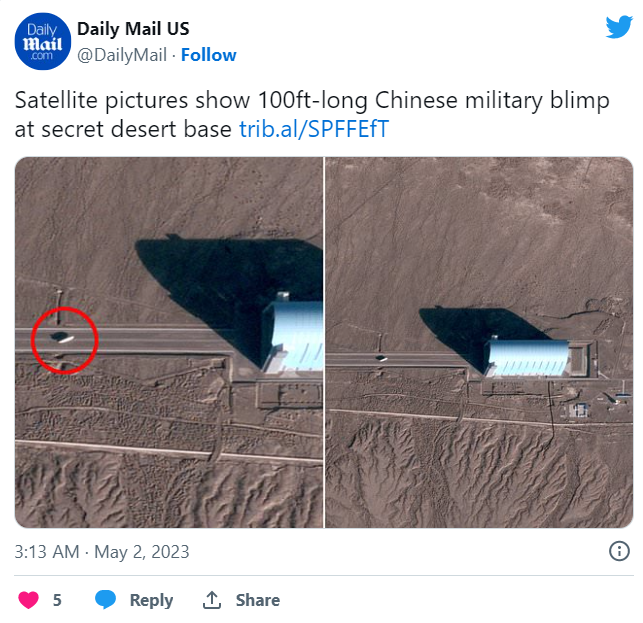The height and width of the screenshot is (623, 643).
Task: Open the left satellite image with red circle
Action: point(169,342)
